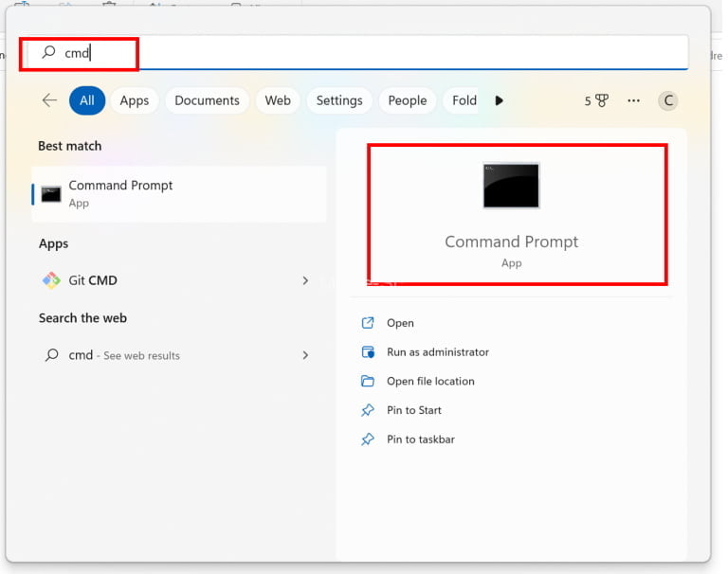Click into the cmd search box
Screen dimensions: 728x574
[379, 53]
